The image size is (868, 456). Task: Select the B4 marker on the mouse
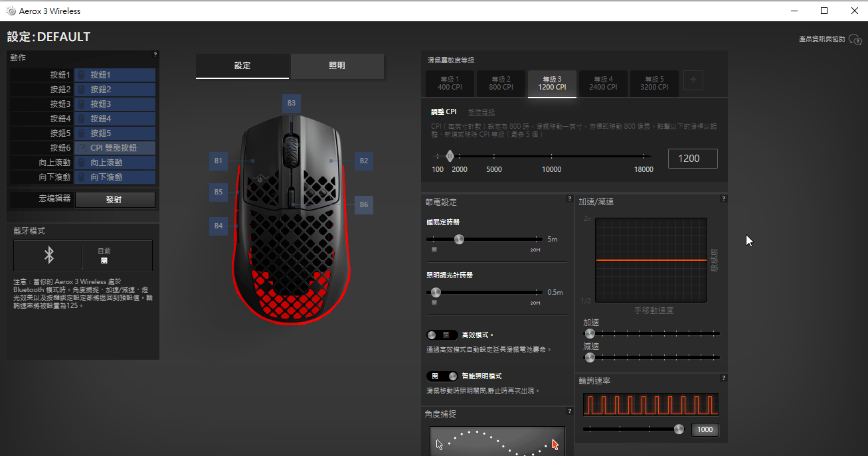[218, 226]
